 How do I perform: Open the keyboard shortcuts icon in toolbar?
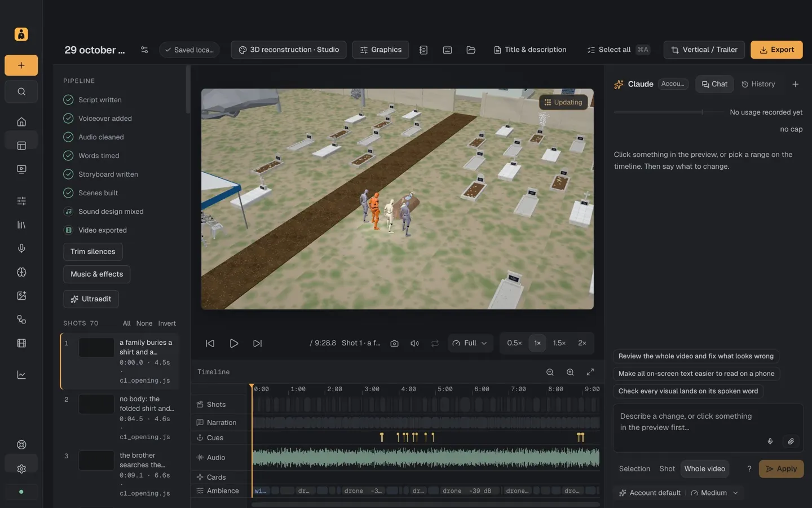pyautogui.click(x=447, y=50)
